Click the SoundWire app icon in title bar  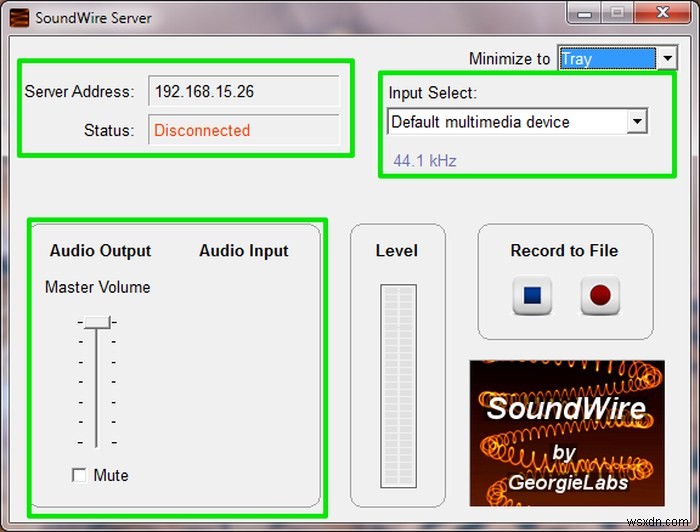[19, 18]
